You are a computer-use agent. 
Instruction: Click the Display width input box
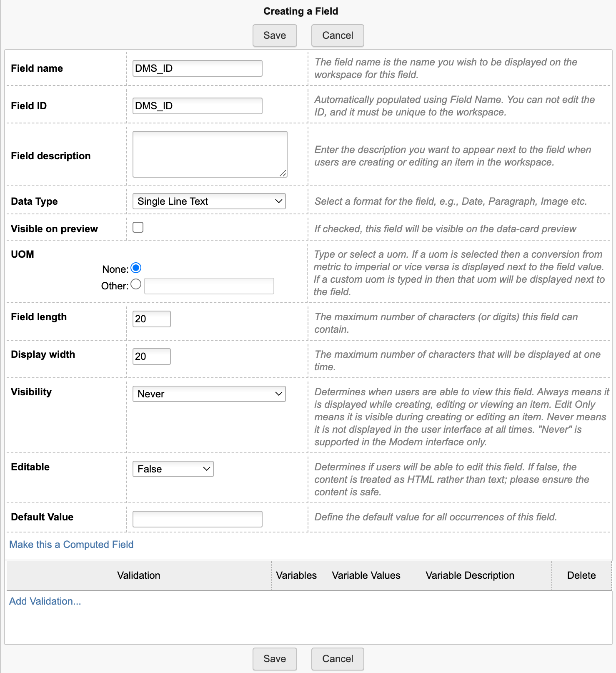point(151,357)
